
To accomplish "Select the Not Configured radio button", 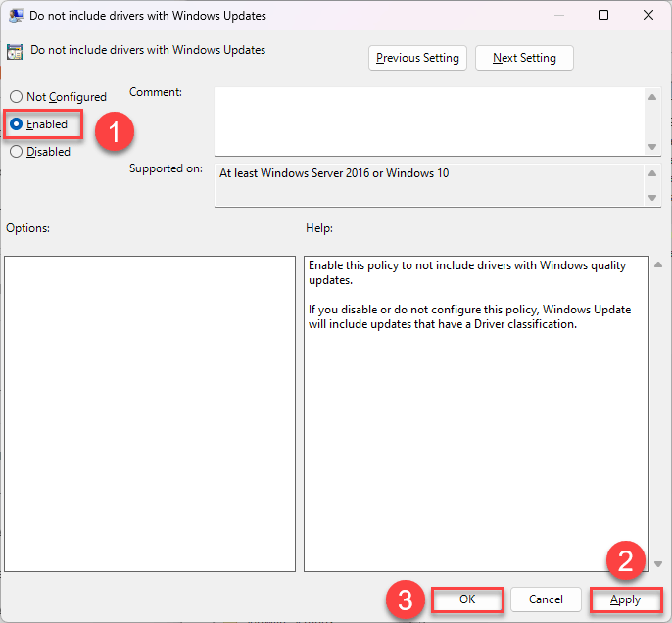I will (59, 97).
